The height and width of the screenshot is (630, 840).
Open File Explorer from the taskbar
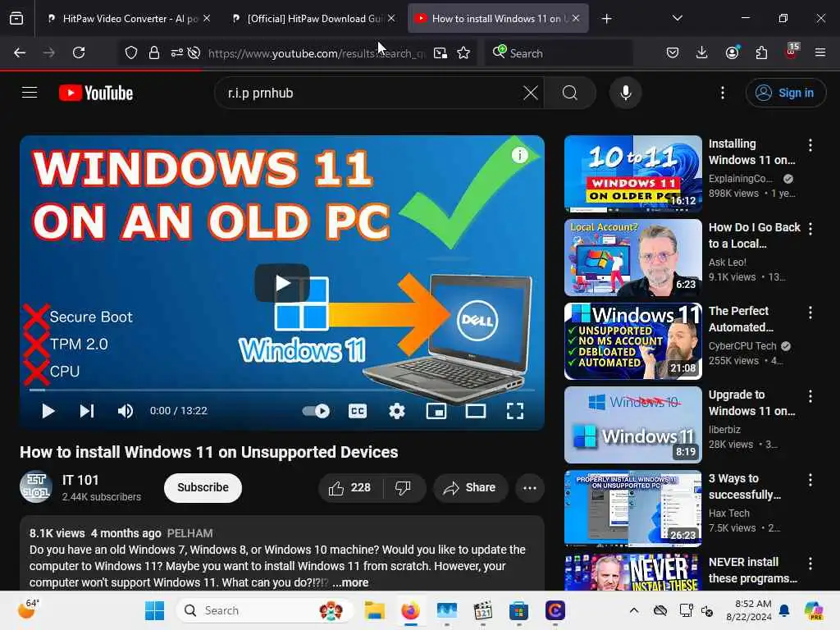click(x=374, y=610)
